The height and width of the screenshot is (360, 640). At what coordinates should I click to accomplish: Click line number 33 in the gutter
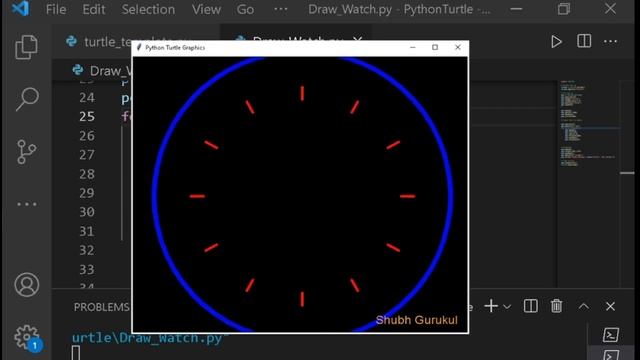click(87, 269)
